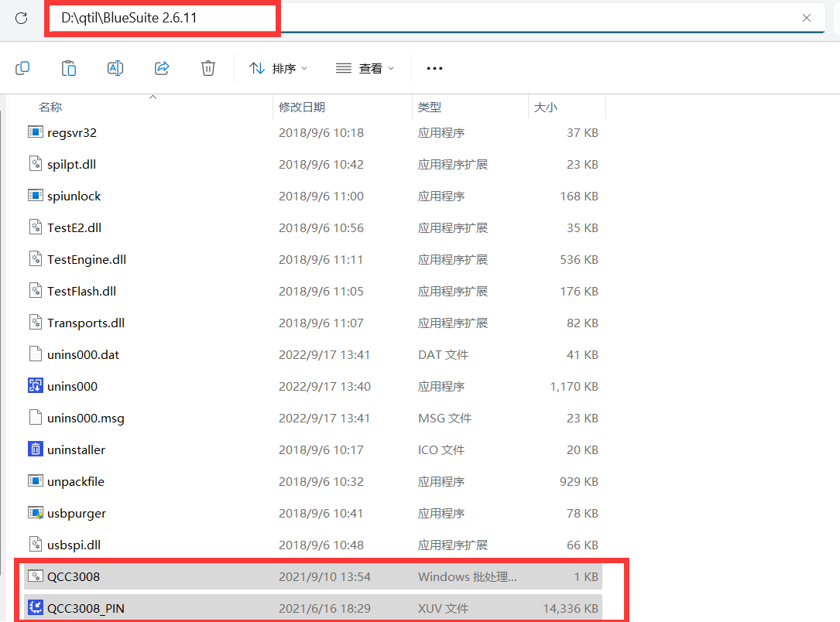Click the date 2021/9/10 13:54
The width and height of the screenshot is (840, 622).
324,576
